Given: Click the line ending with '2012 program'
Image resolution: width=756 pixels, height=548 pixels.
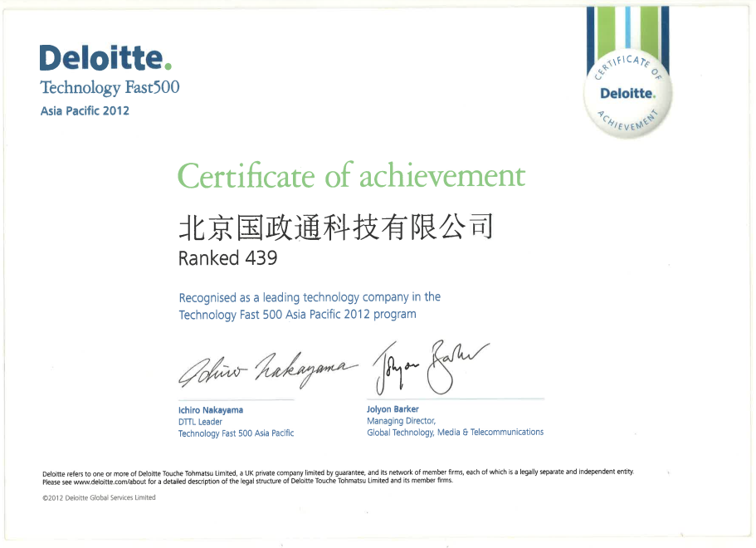Looking at the screenshot, I should coord(297,315).
